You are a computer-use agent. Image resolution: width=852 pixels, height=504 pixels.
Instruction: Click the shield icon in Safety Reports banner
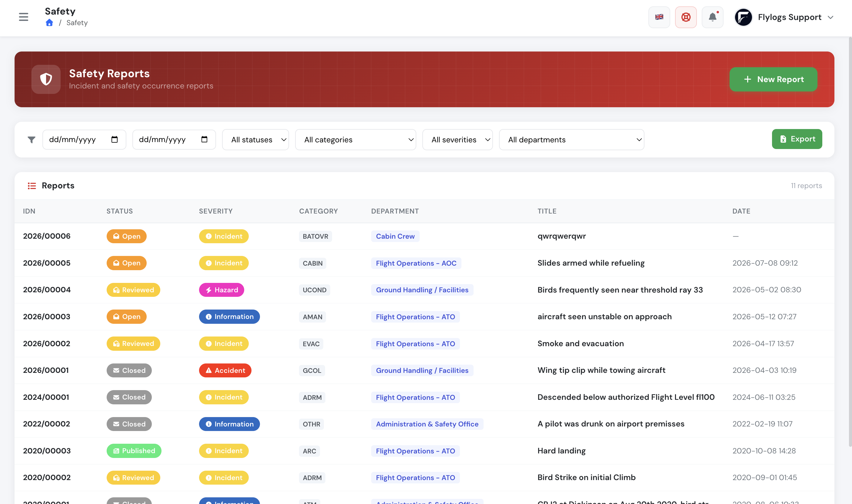(x=46, y=79)
